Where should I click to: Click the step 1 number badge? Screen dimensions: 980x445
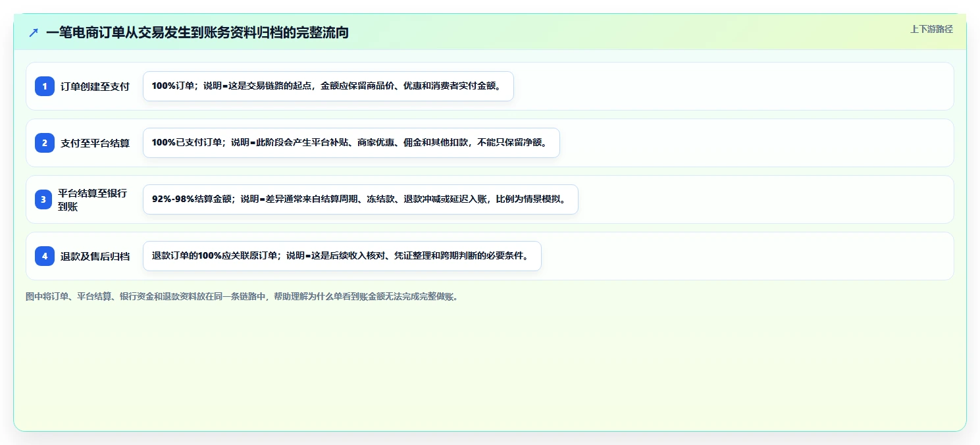tap(45, 86)
